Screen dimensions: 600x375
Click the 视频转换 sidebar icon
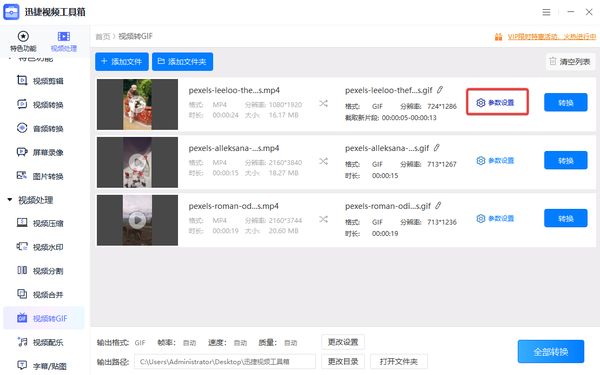pyautogui.click(x=22, y=104)
